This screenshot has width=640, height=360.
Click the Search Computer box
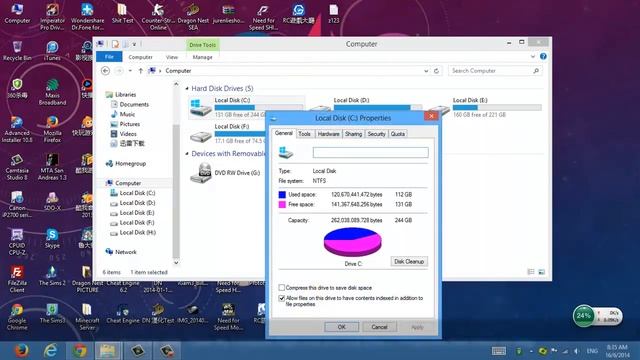click(x=496, y=71)
